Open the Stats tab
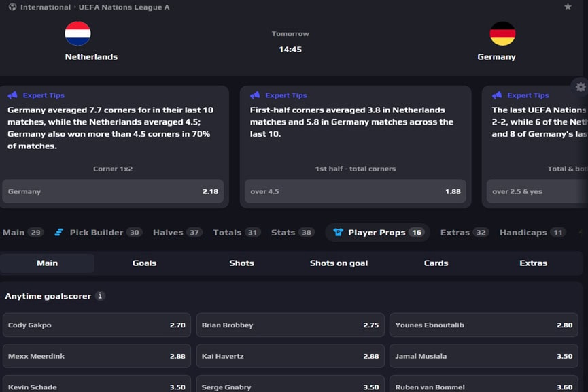Viewport: 588px width, 392px height. click(292, 233)
